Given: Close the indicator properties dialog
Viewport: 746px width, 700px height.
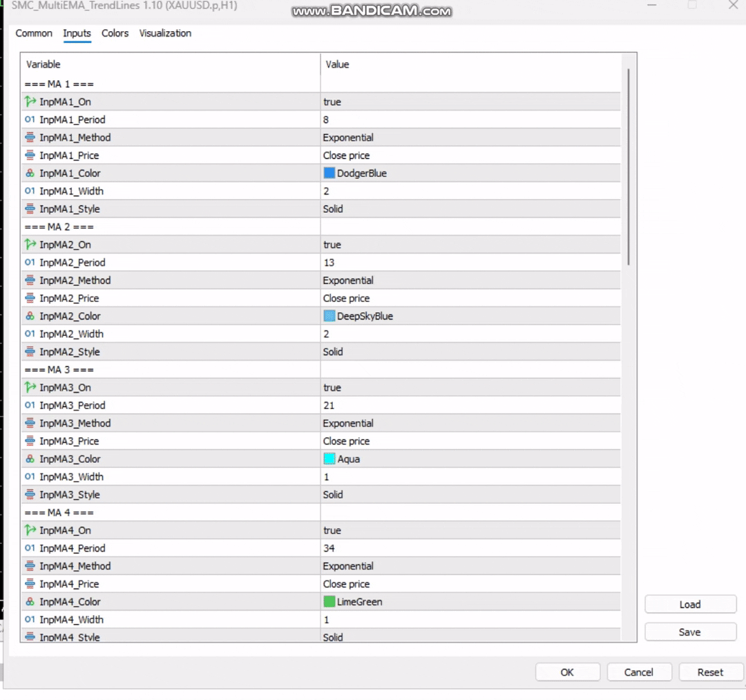Looking at the screenshot, I should pos(733,6).
